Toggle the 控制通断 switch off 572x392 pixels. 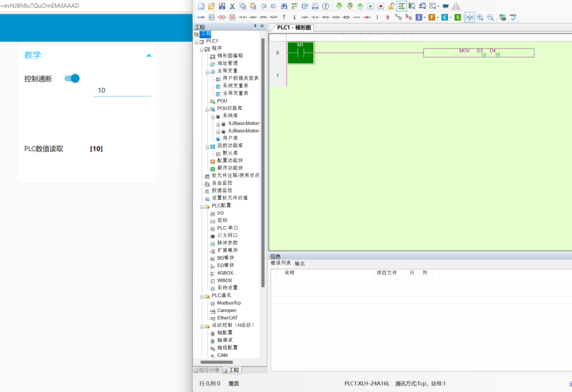click(x=72, y=78)
